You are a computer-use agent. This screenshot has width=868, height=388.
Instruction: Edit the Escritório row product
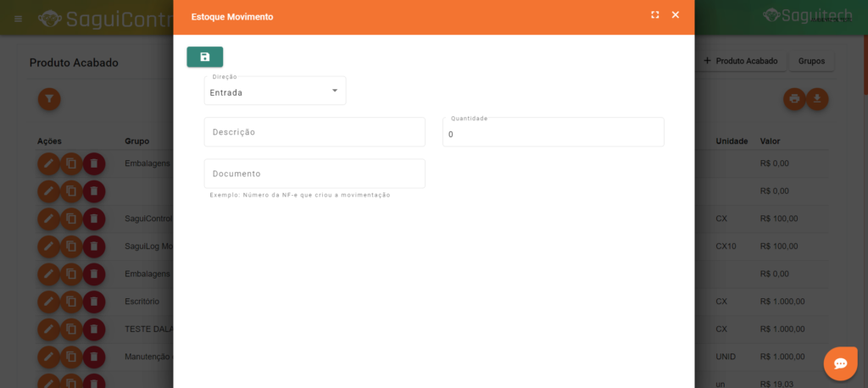pos(49,302)
